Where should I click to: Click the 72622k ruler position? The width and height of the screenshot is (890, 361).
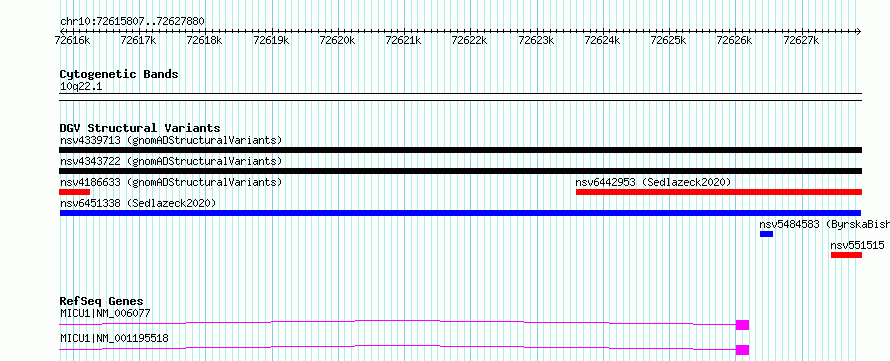[469, 40]
